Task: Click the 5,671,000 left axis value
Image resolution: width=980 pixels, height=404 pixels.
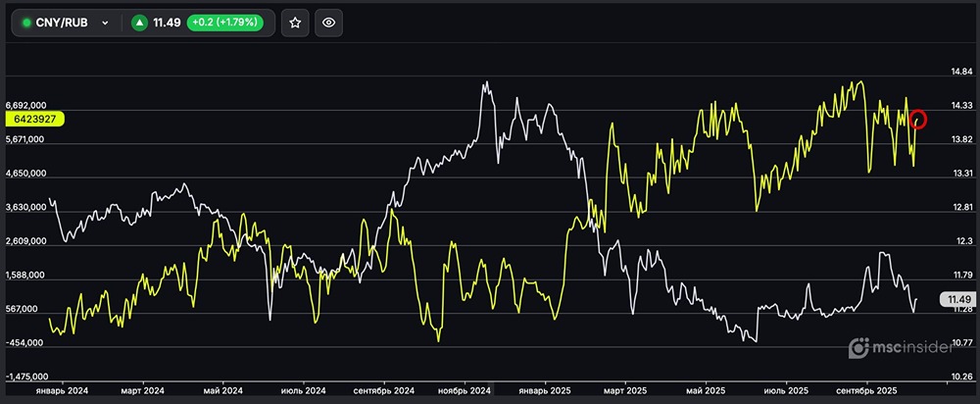Action: tap(24, 139)
